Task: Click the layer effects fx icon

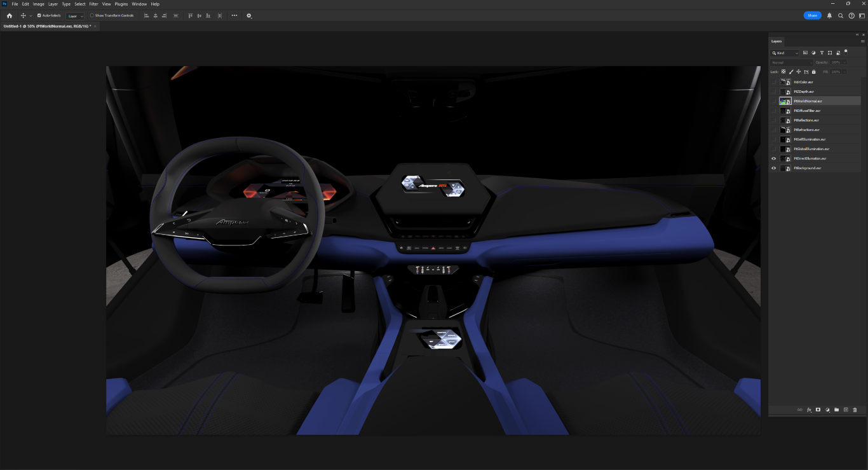Action: pos(809,410)
